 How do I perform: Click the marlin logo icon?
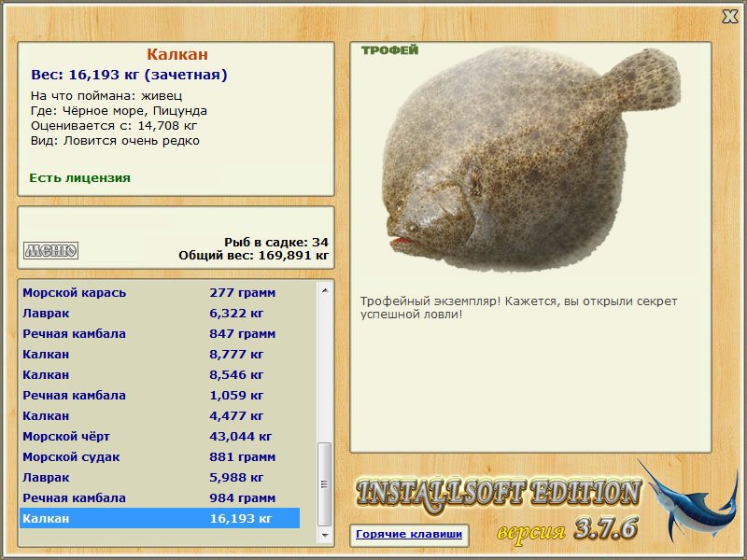pyautogui.click(x=689, y=503)
